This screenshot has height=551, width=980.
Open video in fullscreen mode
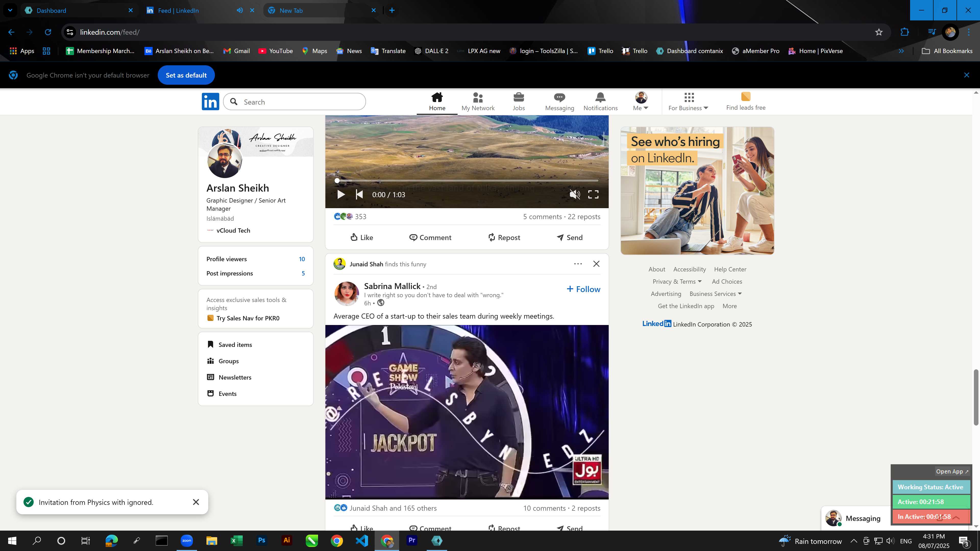point(593,195)
